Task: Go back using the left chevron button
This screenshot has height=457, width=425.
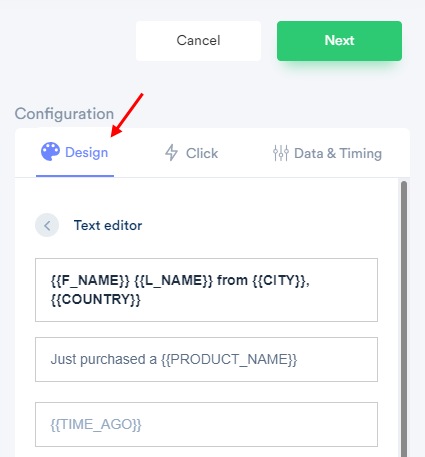Action: click(x=47, y=225)
